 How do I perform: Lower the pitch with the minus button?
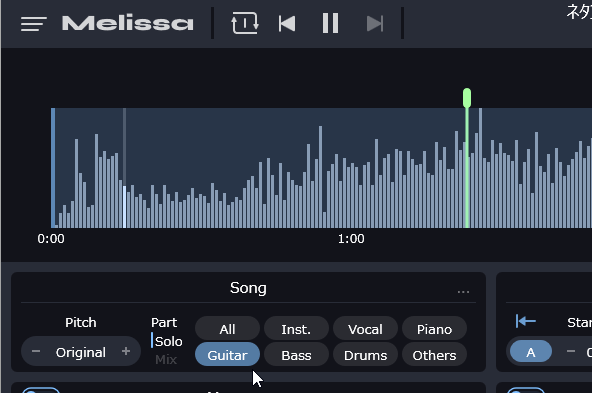point(36,351)
